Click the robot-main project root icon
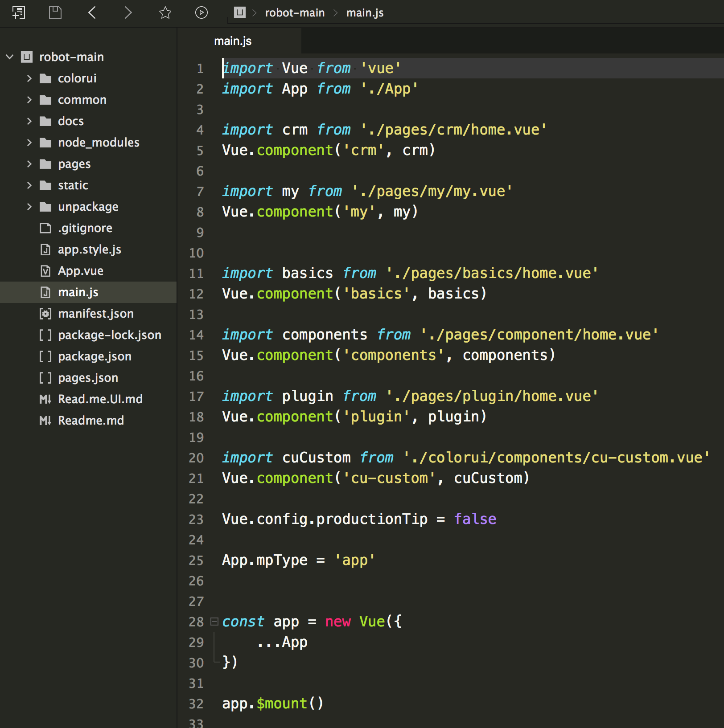This screenshot has height=728, width=724. tap(27, 57)
